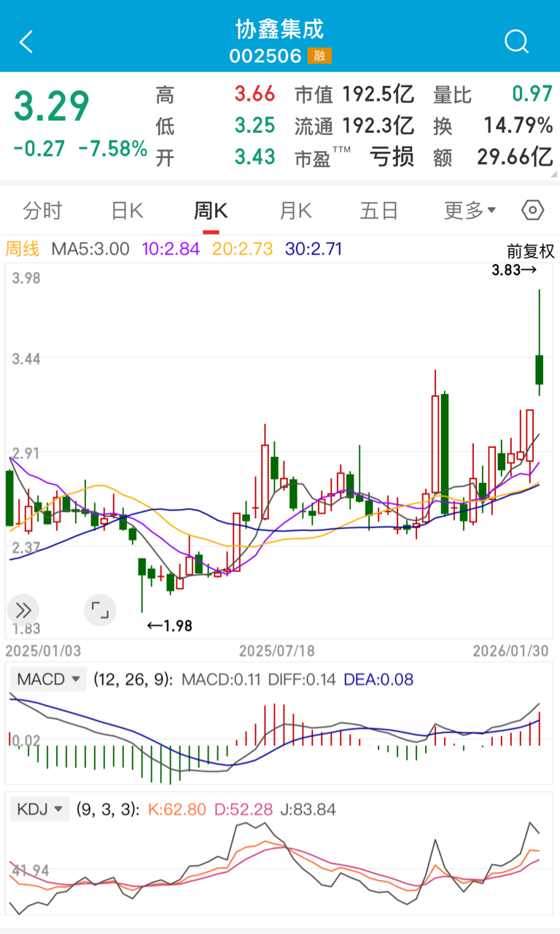Tap stock code 002506

coord(265,56)
